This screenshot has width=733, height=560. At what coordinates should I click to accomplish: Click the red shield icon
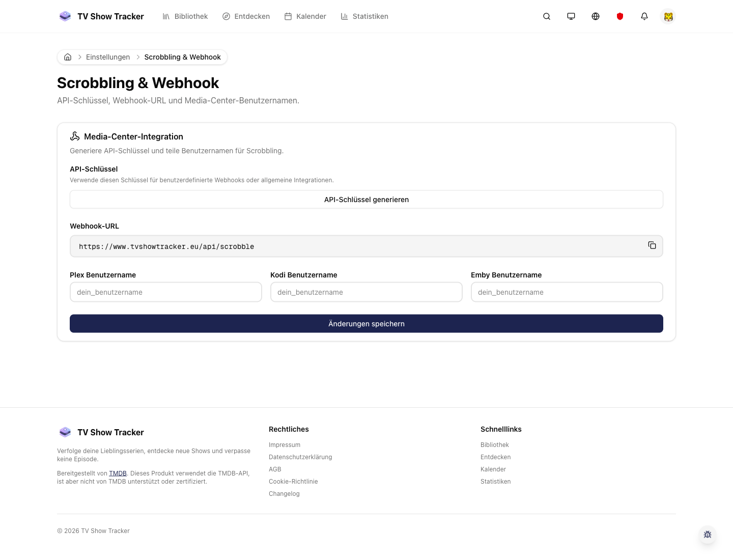620,16
